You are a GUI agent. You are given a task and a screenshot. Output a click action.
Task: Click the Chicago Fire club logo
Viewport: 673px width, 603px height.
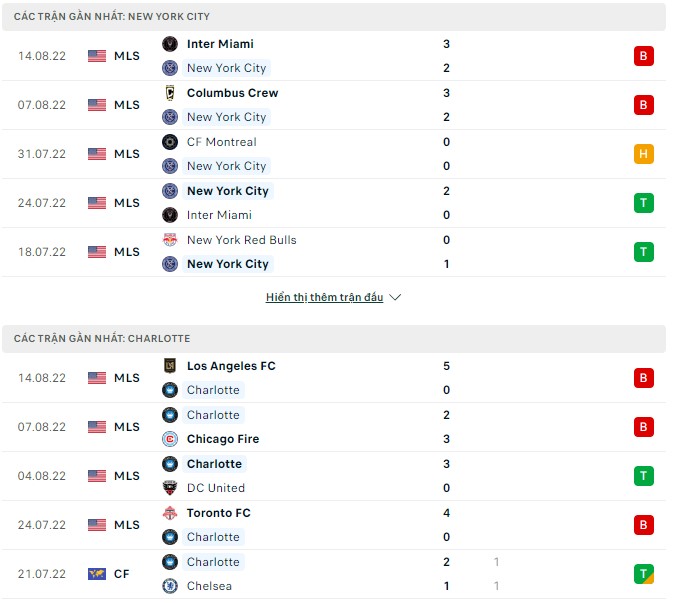[x=169, y=439]
